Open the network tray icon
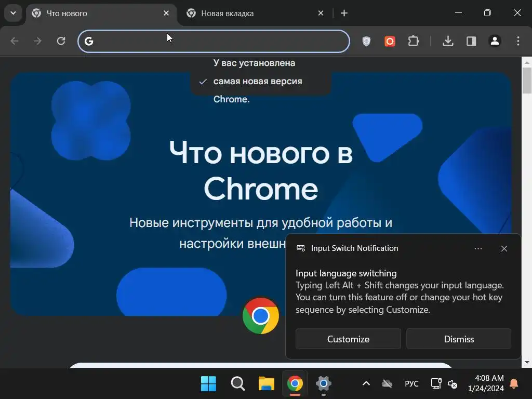532x399 pixels. (436, 384)
